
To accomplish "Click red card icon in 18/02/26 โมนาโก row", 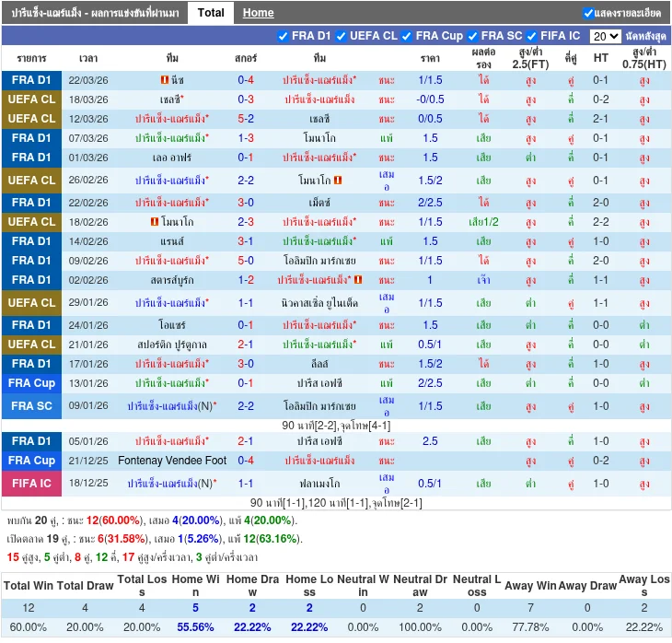I will (154, 222).
